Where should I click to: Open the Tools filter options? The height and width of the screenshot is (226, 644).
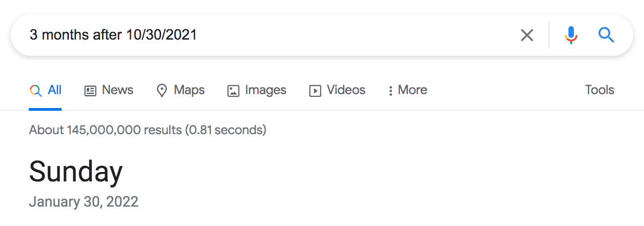[x=599, y=90]
